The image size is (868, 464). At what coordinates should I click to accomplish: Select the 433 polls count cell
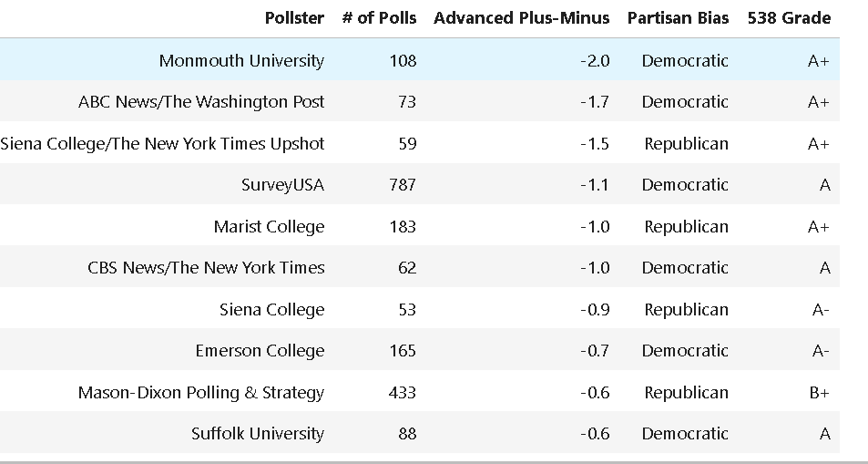[402, 393]
